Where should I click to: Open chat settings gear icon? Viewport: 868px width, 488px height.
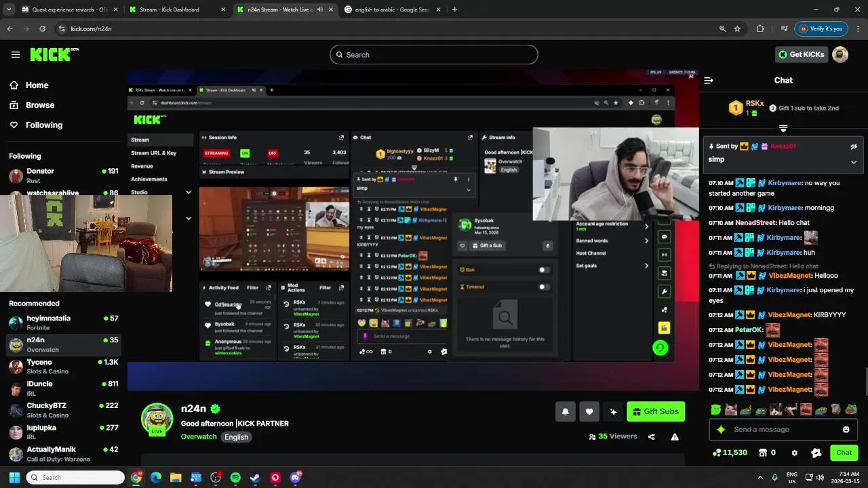pyautogui.click(x=795, y=453)
